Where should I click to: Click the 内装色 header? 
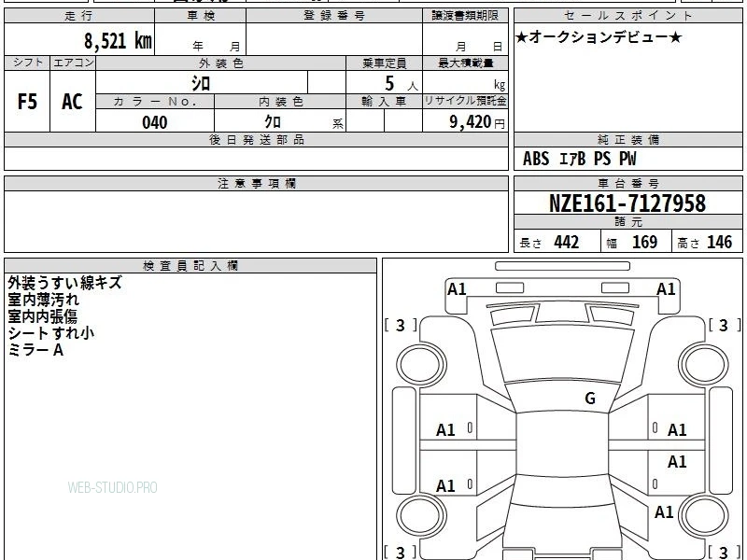tap(280, 102)
